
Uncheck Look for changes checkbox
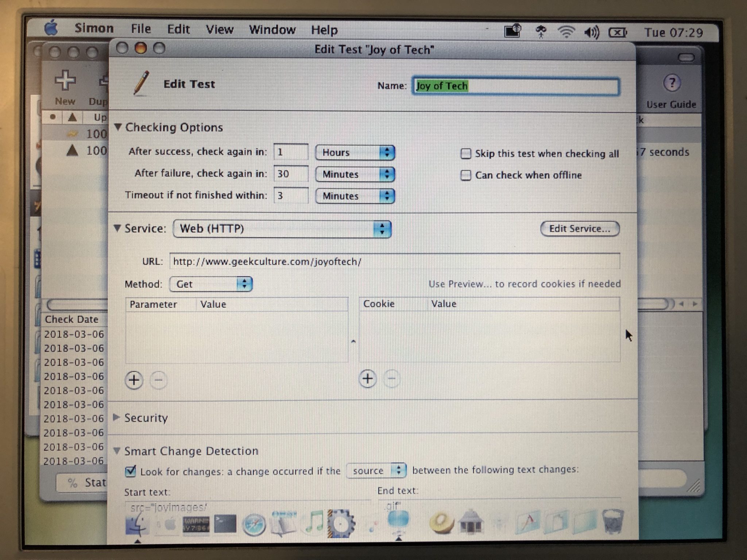tap(130, 471)
